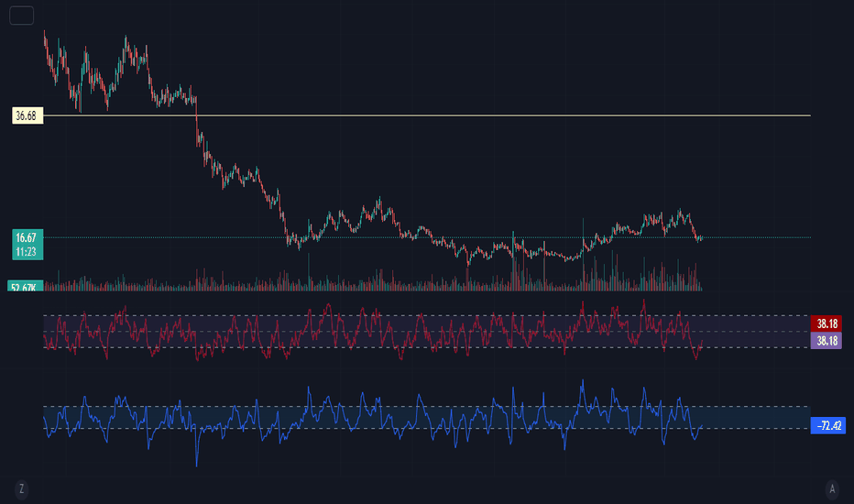854x504 pixels.
Task: Click the red 38.18 indicator value label
Action: 827,323
